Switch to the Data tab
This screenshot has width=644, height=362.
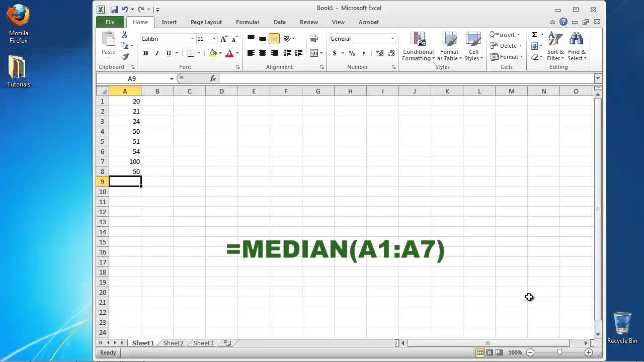(280, 22)
